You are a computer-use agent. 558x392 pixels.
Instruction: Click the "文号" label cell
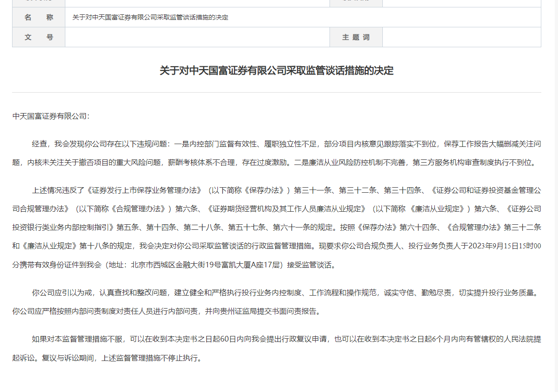(x=38, y=37)
